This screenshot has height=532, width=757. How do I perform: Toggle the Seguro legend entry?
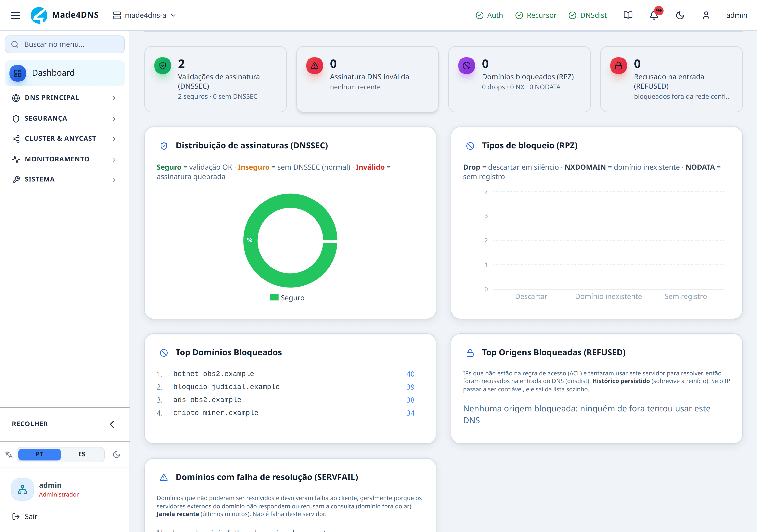click(x=287, y=298)
